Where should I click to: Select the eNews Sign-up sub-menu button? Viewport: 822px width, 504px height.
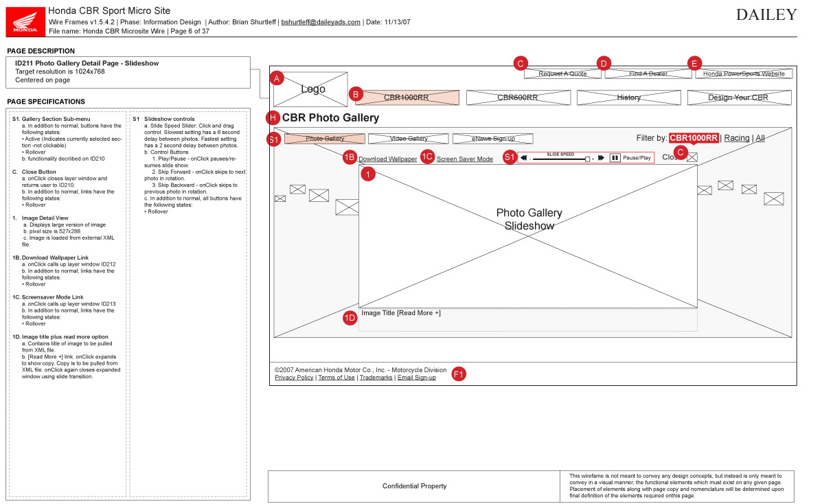[x=493, y=139]
